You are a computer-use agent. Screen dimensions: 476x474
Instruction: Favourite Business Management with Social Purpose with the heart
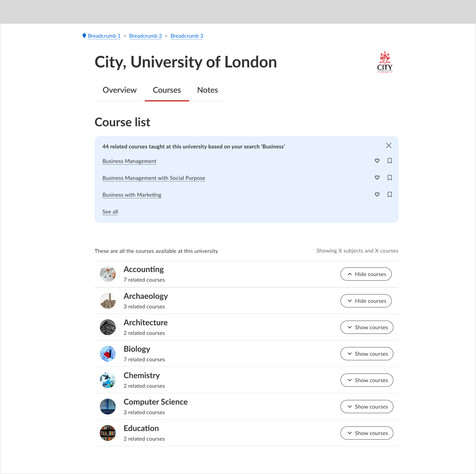pyautogui.click(x=377, y=178)
